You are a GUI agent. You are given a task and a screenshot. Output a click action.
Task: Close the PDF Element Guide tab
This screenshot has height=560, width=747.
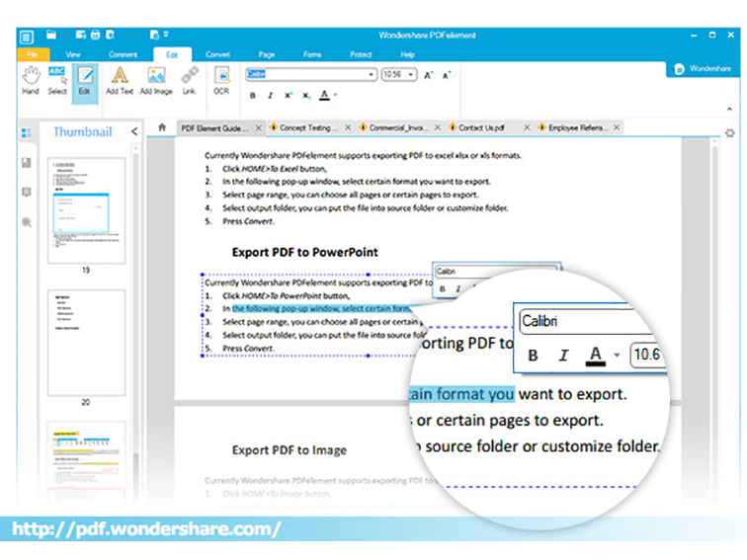coord(258,128)
